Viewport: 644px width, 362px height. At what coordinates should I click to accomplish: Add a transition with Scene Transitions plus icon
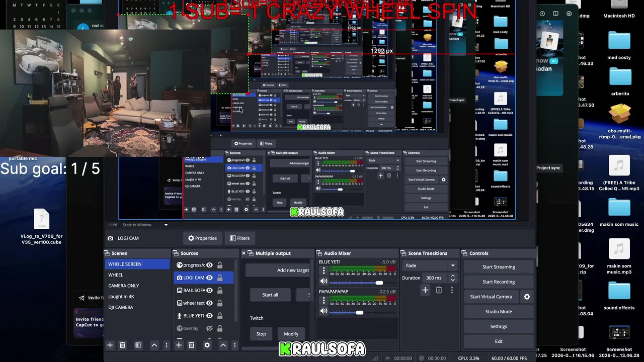(425, 290)
